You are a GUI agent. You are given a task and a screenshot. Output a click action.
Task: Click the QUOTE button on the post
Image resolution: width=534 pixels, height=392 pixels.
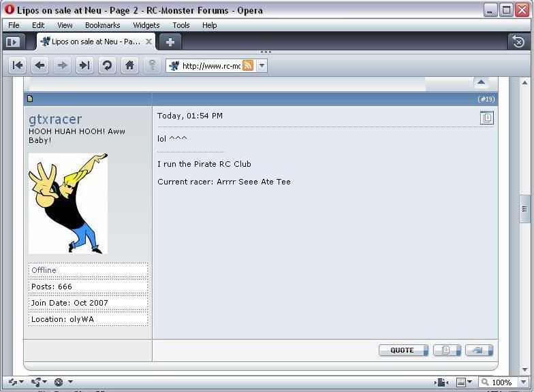403,350
